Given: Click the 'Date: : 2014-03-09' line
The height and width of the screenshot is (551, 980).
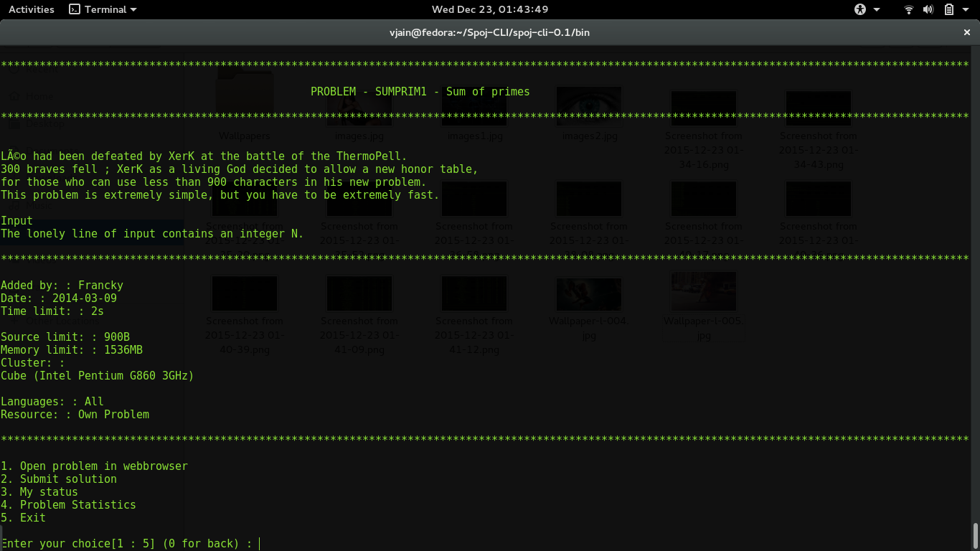Looking at the screenshot, I should pyautogui.click(x=59, y=298).
